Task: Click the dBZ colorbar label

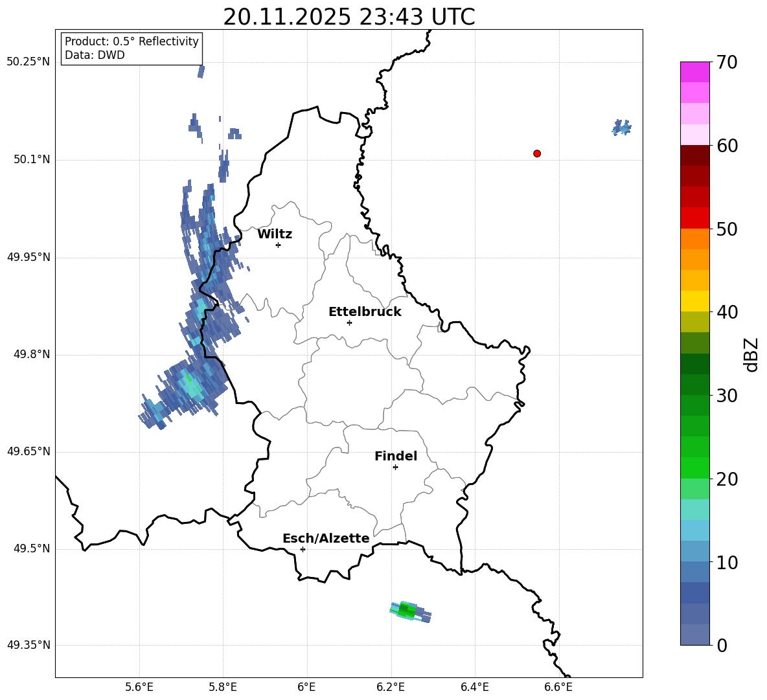Action: [x=751, y=354]
